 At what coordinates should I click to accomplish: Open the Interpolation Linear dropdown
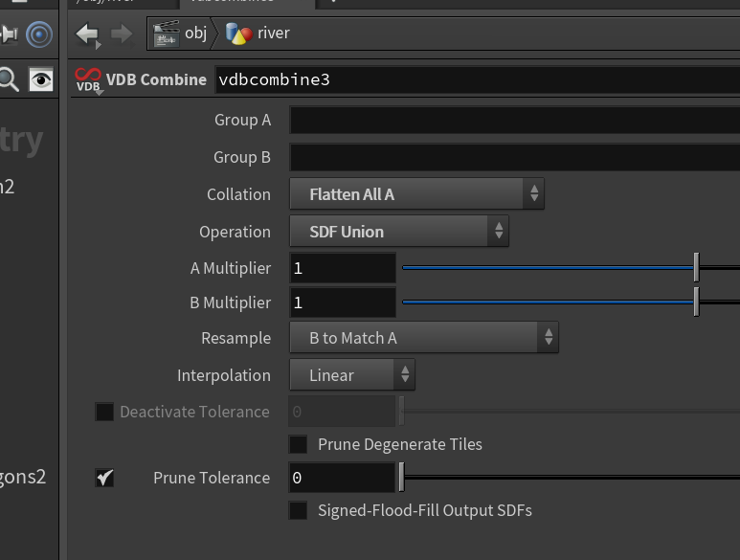[x=352, y=375]
